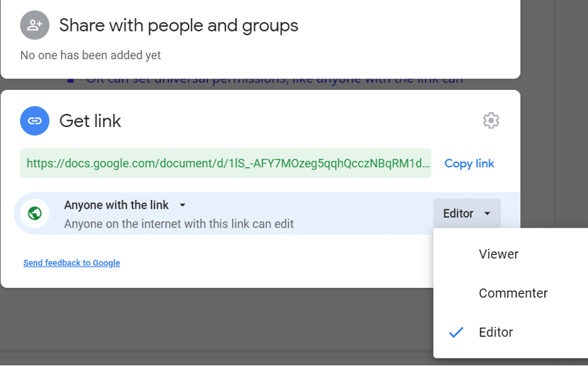Click the add-person icon beside Share heading

pyautogui.click(x=35, y=25)
